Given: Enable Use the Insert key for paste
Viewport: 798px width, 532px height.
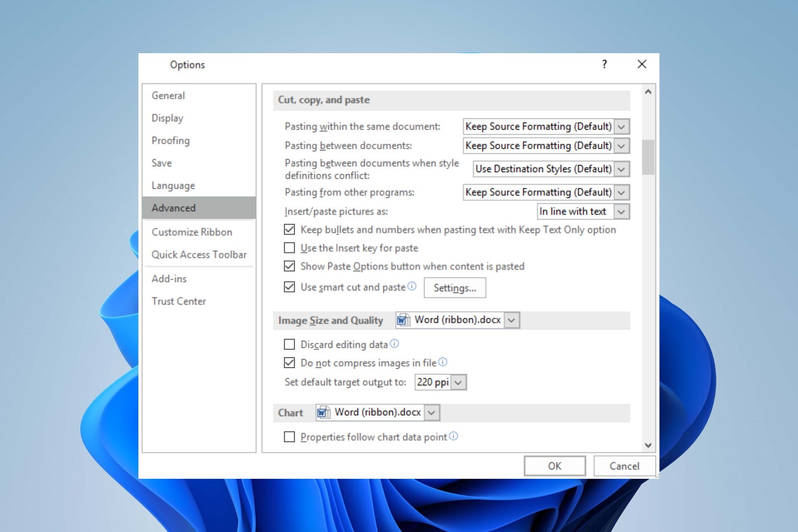Looking at the screenshot, I should pos(290,248).
